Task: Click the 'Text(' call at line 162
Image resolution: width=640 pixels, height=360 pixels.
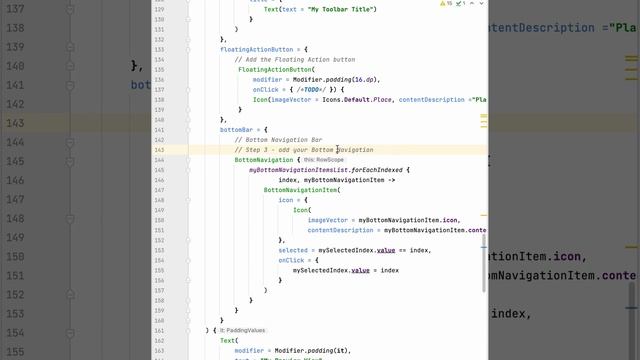Action: click(229, 341)
